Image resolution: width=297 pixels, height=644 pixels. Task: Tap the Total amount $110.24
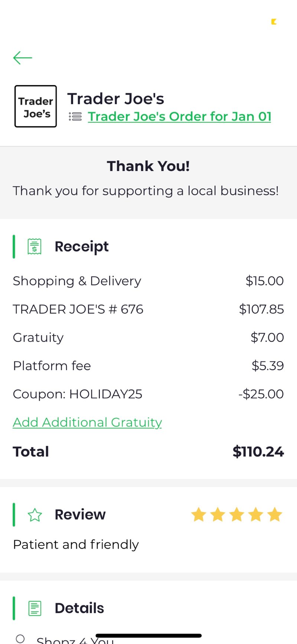(258, 452)
